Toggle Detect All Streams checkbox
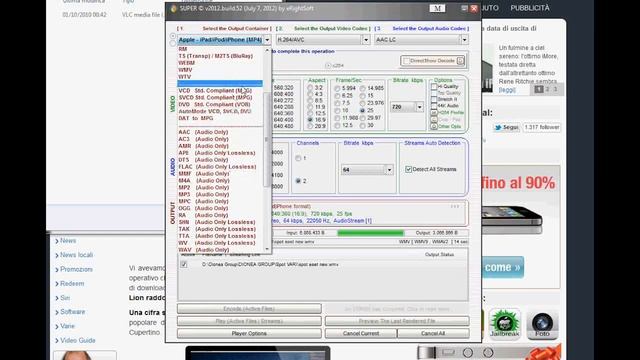Viewport: 640px width, 360px height. click(409, 169)
